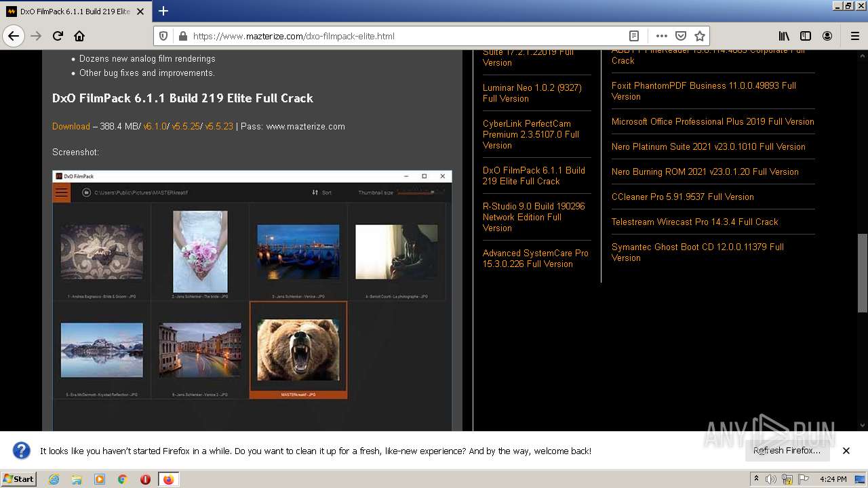The image size is (868, 488).
Task: Show hidden tray icons arrow
Action: 756,479
